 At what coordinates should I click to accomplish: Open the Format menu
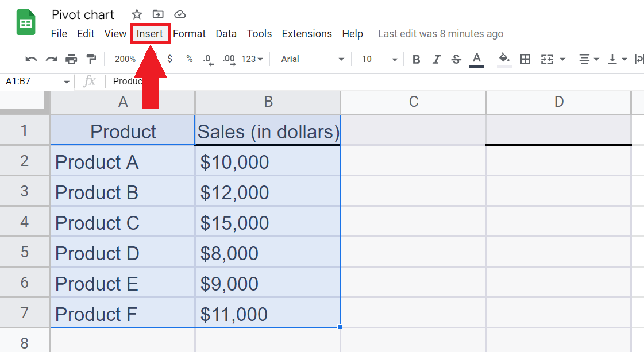(x=189, y=34)
